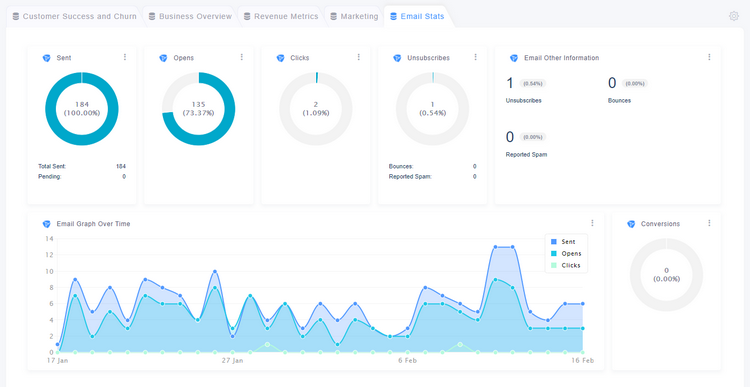Viewport: 750px width, 387px height.
Task: Click the Sent legend color square
Action: coord(554,242)
